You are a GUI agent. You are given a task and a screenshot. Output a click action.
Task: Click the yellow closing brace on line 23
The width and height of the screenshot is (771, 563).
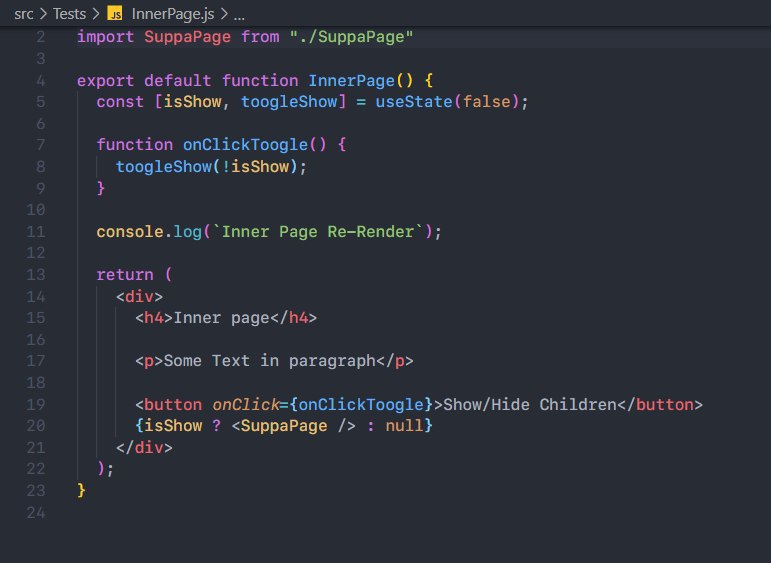click(x=81, y=490)
